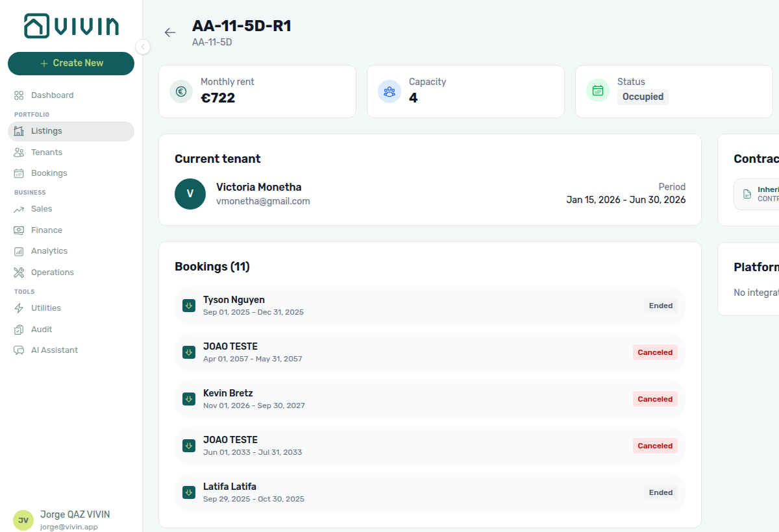
Task: Go to the Listings menu item
Action: 71,131
